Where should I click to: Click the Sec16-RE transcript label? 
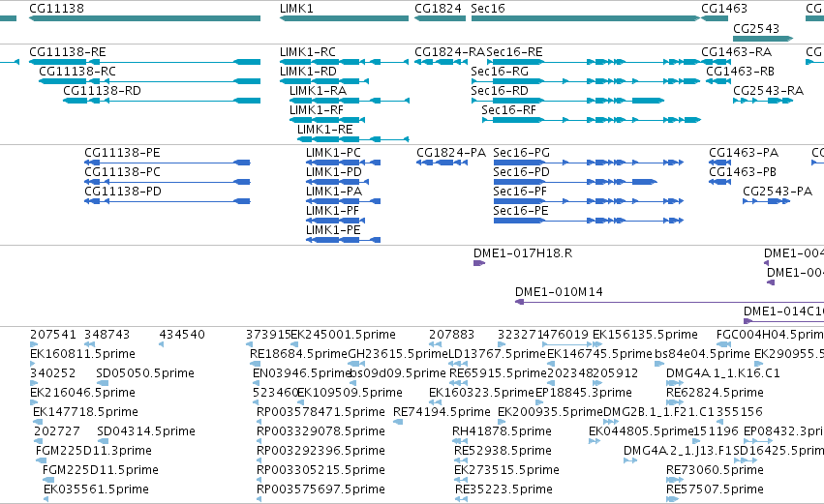click(514, 52)
